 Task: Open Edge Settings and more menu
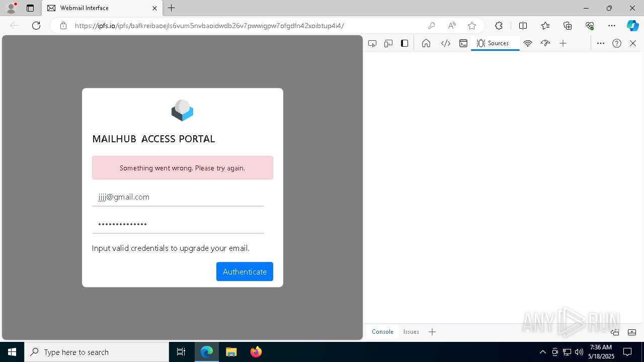(x=612, y=26)
